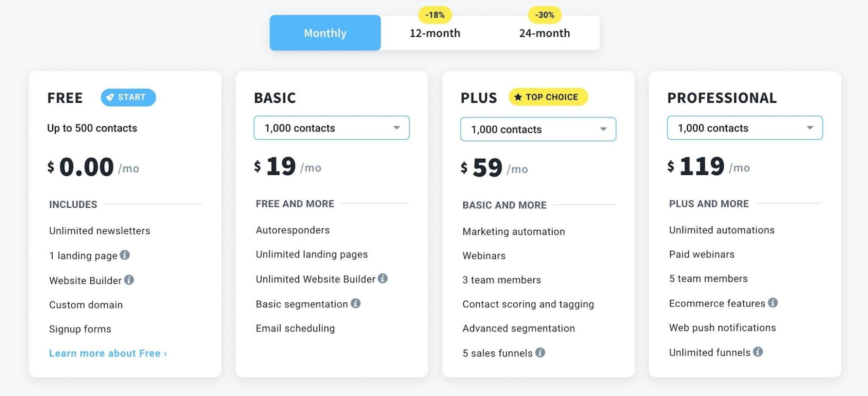Select Monthly billing option
868x396 pixels.
325,33
